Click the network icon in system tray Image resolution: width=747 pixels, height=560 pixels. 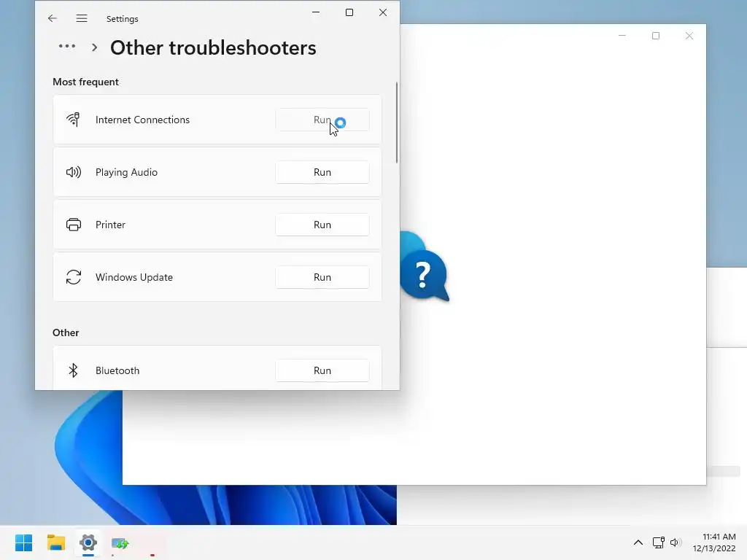pyautogui.click(x=659, y=542)
